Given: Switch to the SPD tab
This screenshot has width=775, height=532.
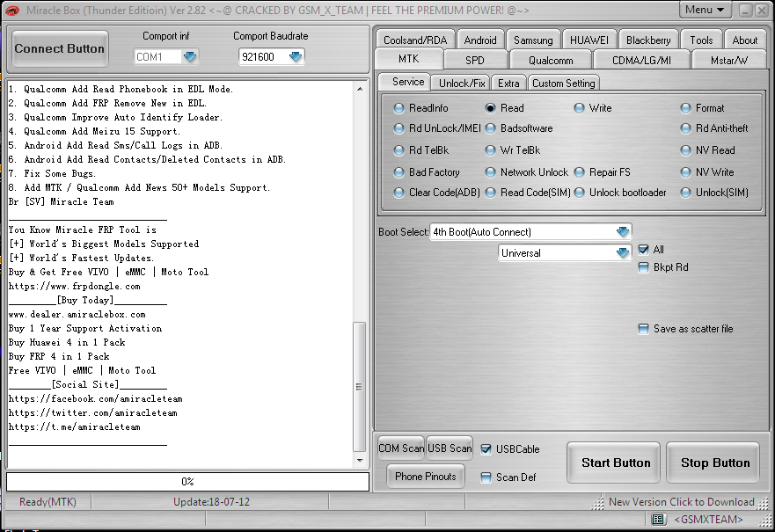Looking at the screenshot, I should pos(475,61).
